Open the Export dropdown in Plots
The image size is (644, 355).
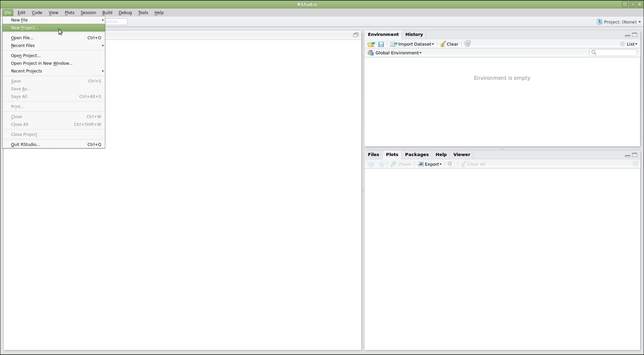pyautogui.click(x=430, y=164)
